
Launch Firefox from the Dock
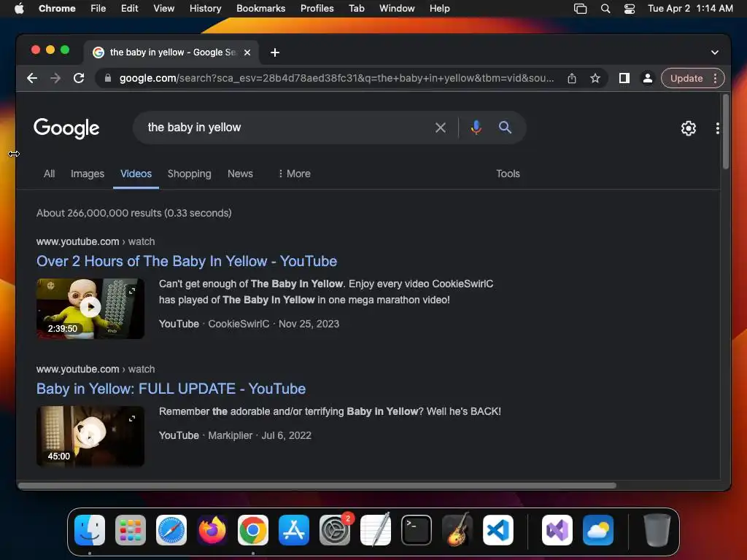pos(212,530)
